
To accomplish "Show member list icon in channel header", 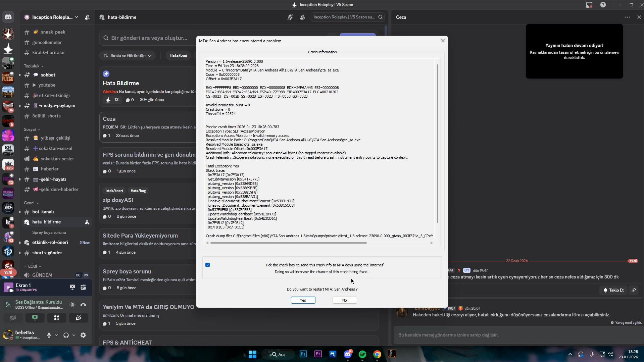I will click(302, 17).
